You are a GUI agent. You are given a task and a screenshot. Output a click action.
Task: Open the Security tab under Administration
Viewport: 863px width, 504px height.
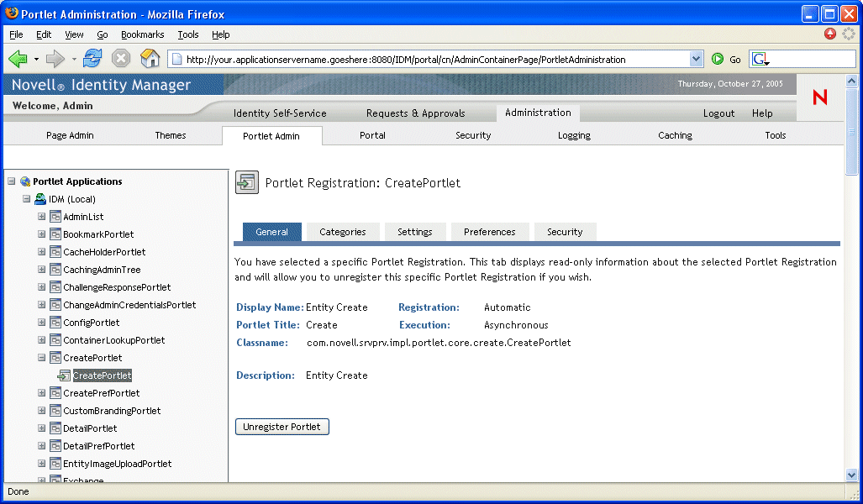(472, 135)
